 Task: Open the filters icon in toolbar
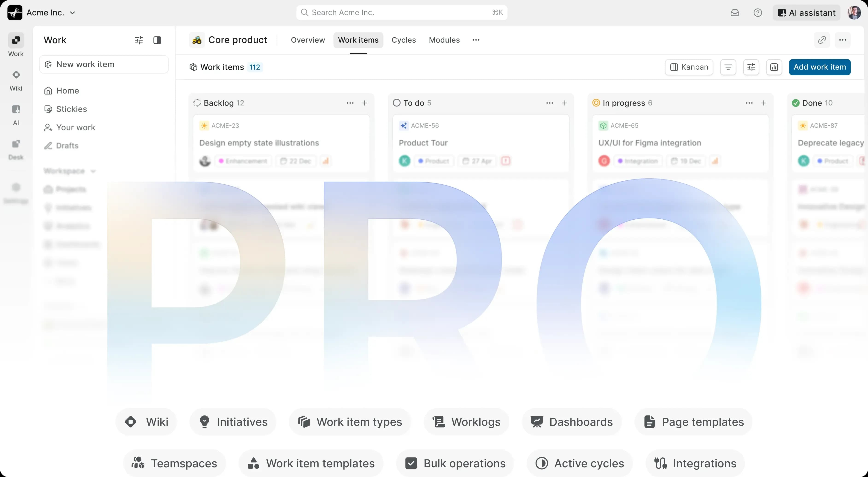pyautogui.click(x=728, y=67)
